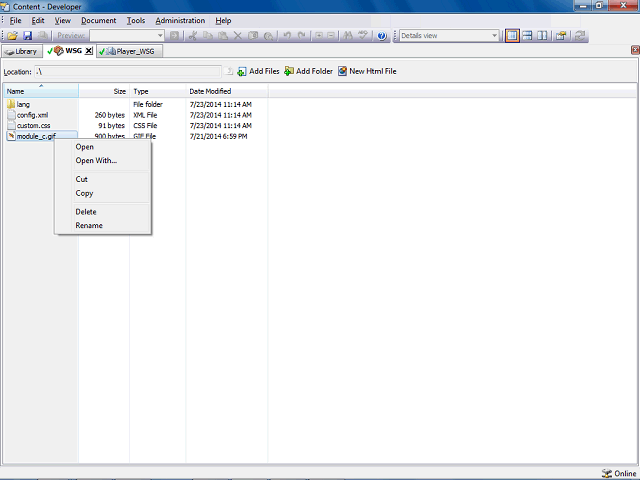Click the CSS File type cell
The width and height of the screenshot is (640, 480).
145,126
